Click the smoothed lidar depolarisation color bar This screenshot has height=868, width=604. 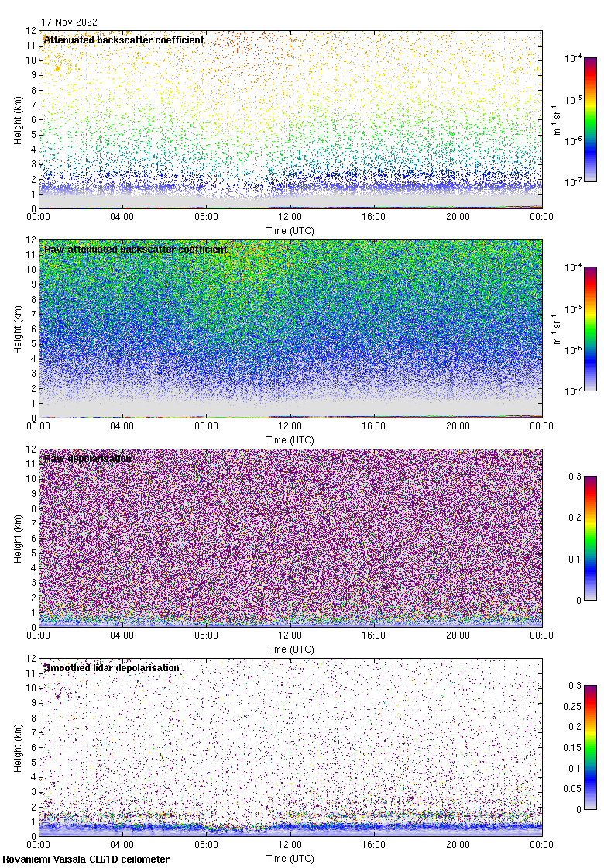[x=590, y=747]
